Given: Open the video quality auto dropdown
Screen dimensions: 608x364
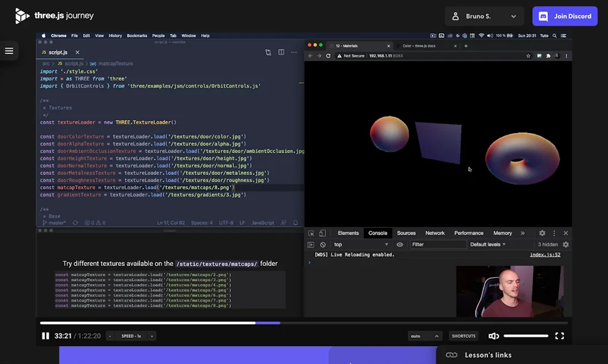Looking at the screenshot, I should (x=425, y=335).
